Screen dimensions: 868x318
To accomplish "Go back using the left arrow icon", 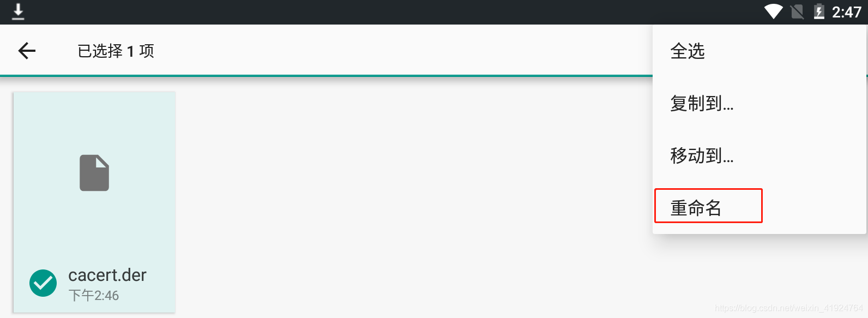I will tap(27, 51).
